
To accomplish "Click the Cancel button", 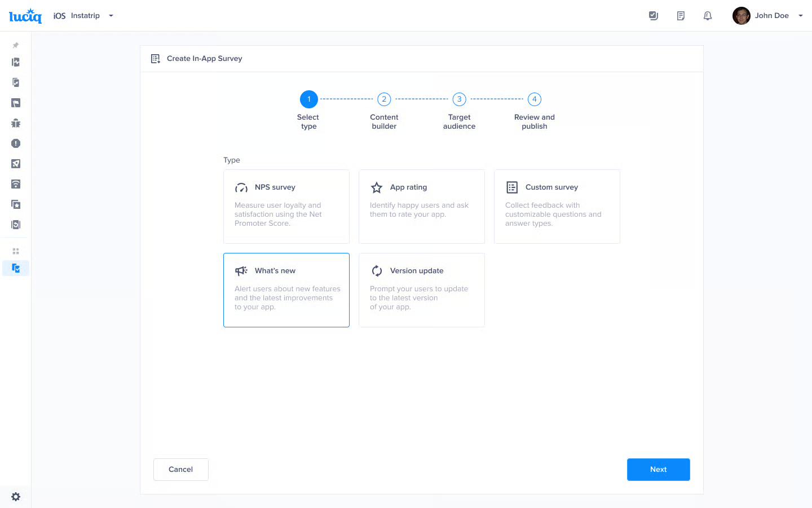I will pyautogui.click(x=180, y=470).
